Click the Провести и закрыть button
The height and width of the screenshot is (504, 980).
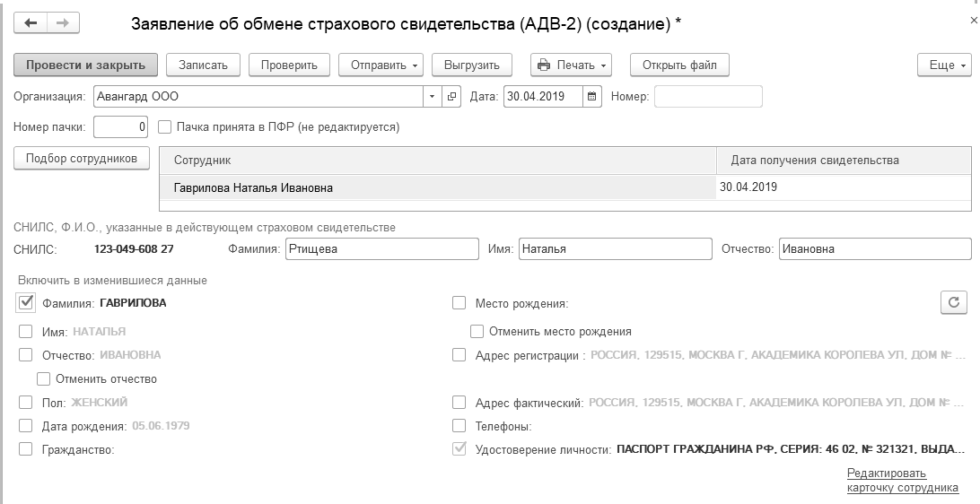86,65
